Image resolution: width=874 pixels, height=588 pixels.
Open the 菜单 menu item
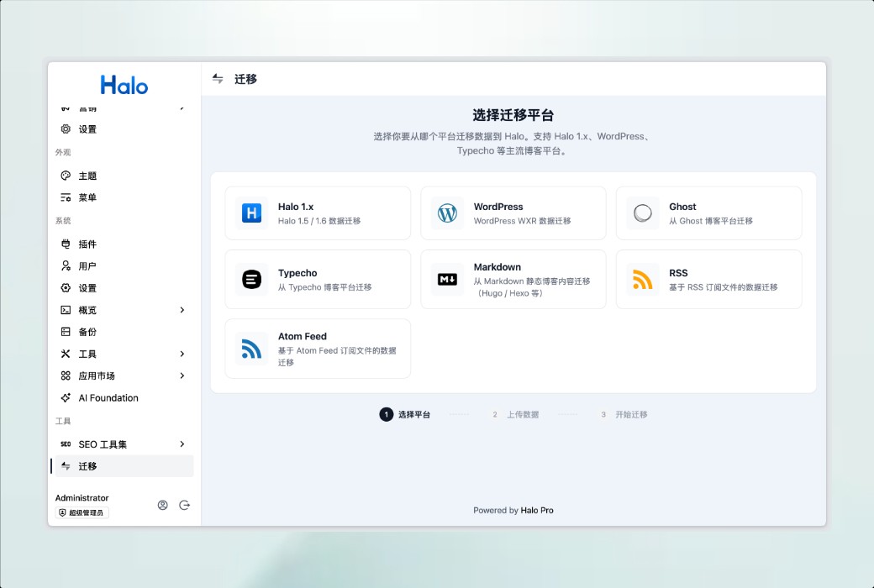point(124,197)
